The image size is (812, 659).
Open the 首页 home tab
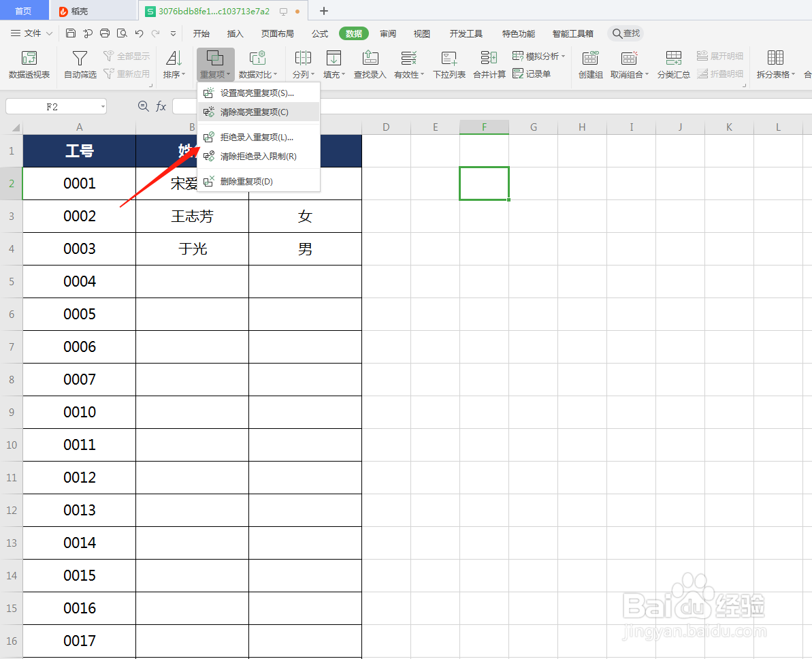(x=23, y=11)
